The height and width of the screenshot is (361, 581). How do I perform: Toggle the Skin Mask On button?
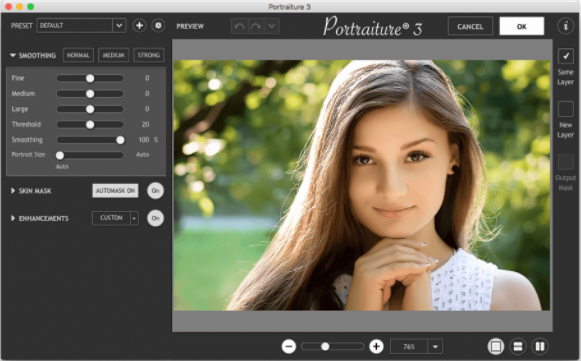(x=155, y=191)
